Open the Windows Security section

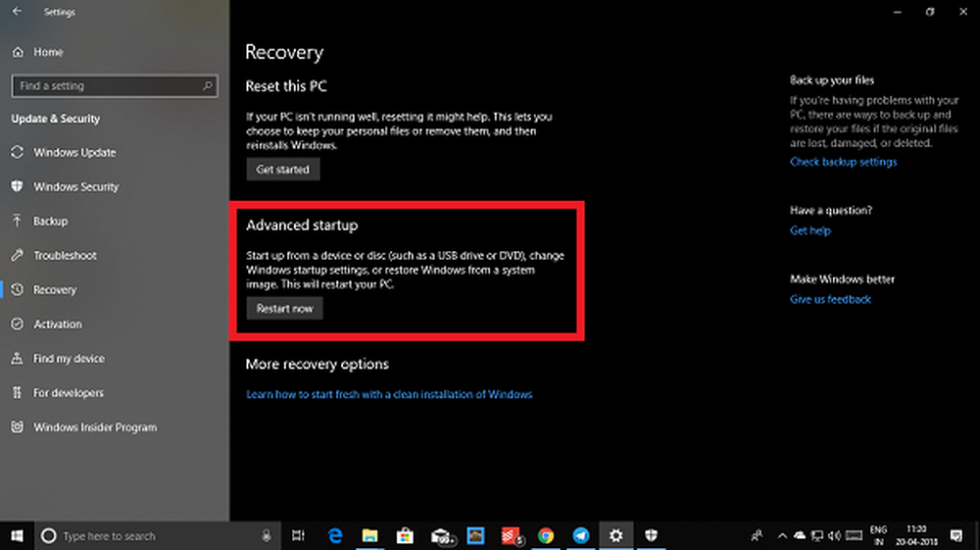(75, 187)
